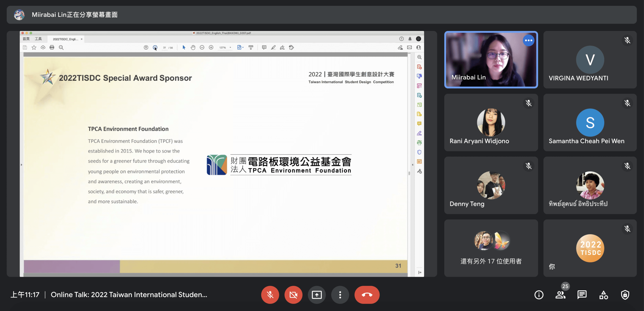
Task: Select the 2022TISDC_Engli... document tab
Action: coord(65,39)
